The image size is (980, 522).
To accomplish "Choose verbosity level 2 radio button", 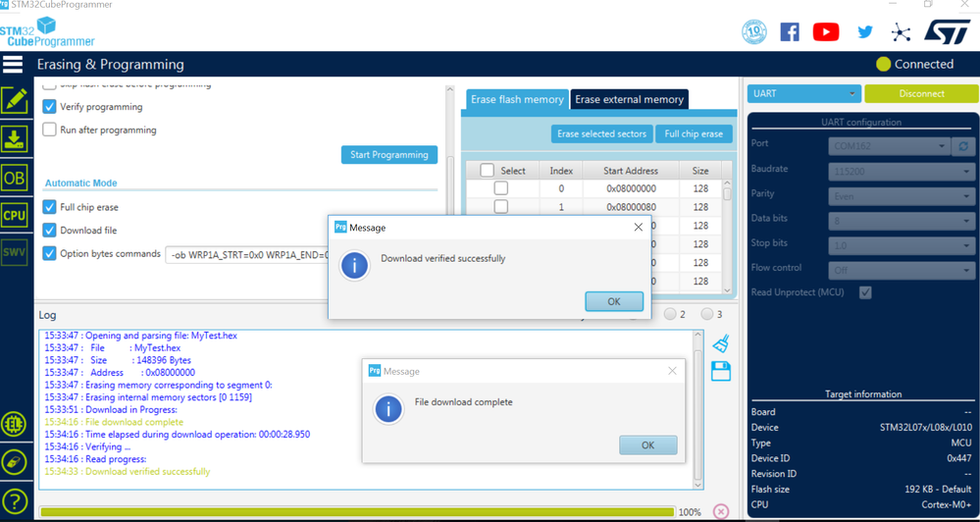I will (x=671, y=314).
